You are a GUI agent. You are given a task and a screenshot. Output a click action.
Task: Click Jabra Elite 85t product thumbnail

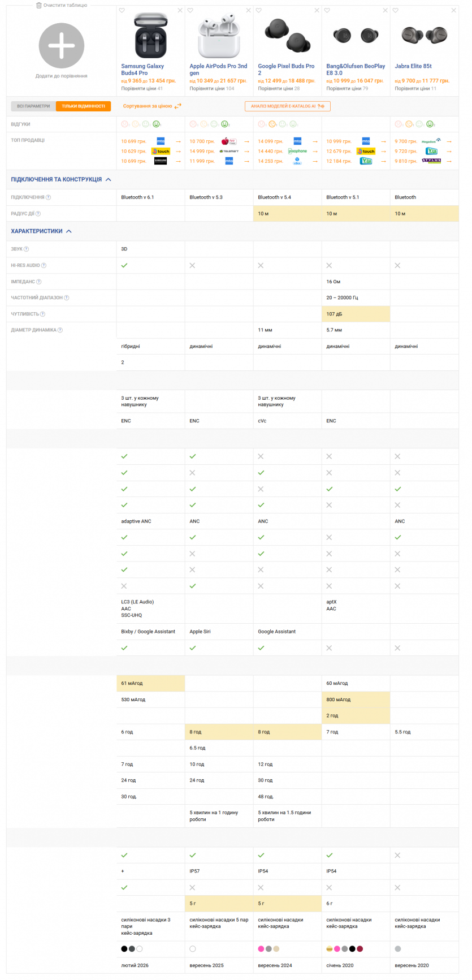coord(424,35)
